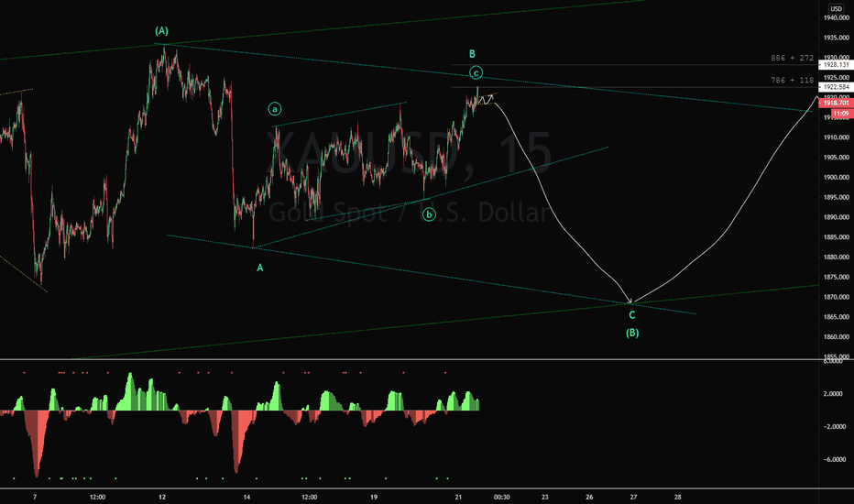Click the 1880.000 price scale value
The width and height of the screenshot is (854, 504).
836,257
